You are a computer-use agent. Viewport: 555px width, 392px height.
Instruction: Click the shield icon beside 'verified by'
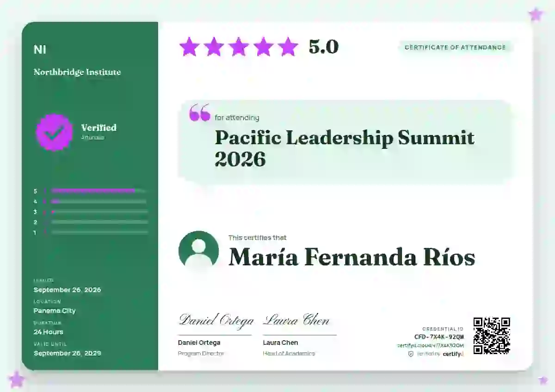411,354
